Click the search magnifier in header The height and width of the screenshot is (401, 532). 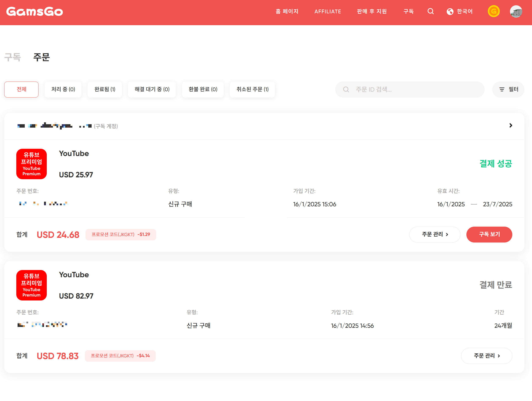click(x=430, y=11)
